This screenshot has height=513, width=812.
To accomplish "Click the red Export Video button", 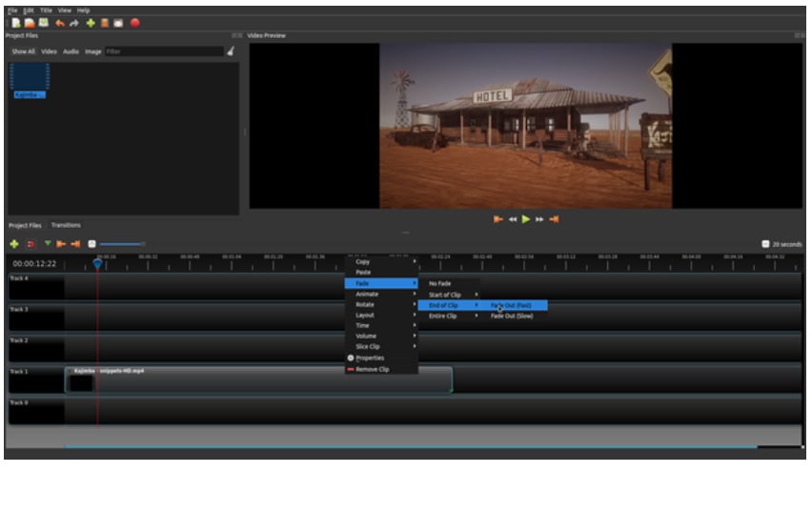I will (135, 23).
